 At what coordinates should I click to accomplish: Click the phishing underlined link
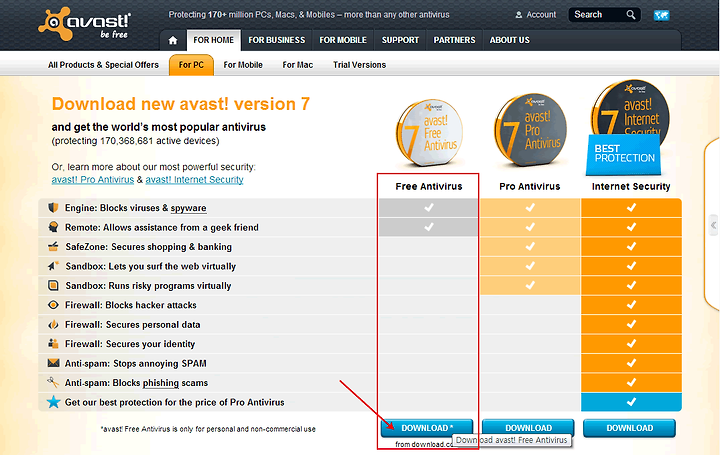[x=161, y=383]
